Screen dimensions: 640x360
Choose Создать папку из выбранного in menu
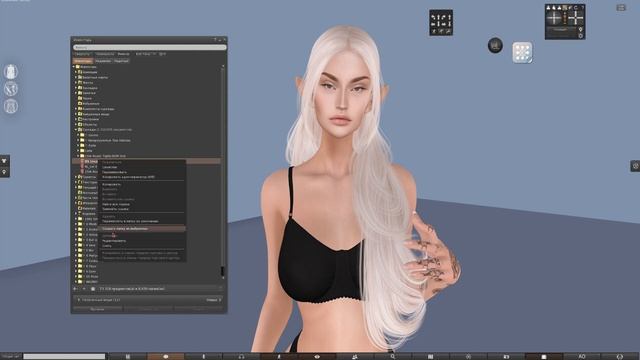(142, 229)
